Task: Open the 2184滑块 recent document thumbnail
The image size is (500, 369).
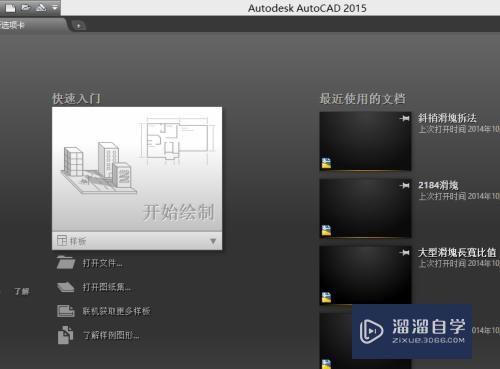Action: pos(365,208)
